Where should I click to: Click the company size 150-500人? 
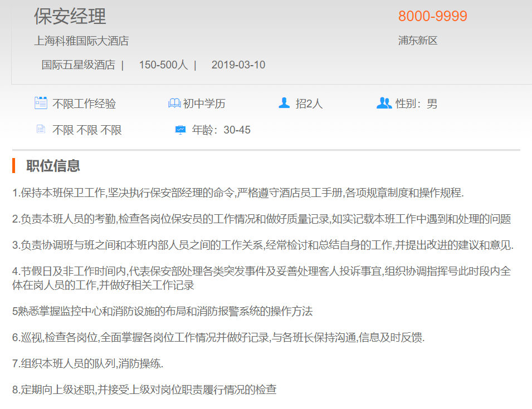(163, 65)
